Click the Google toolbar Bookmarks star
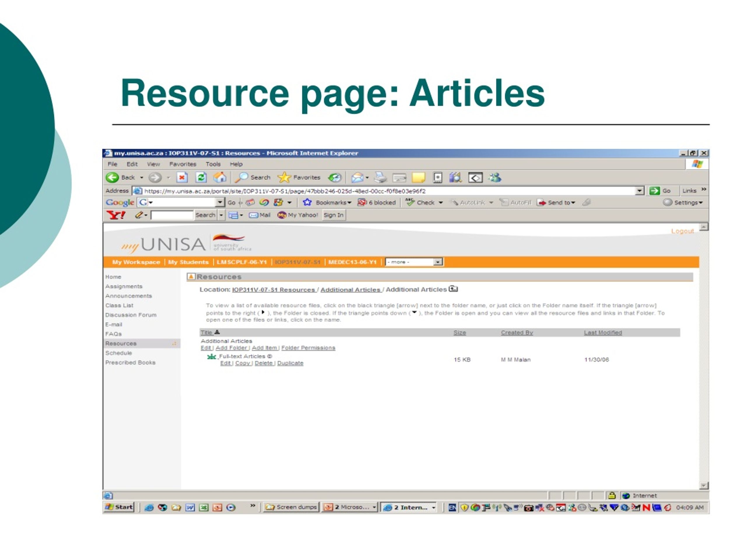 [307, 202]
